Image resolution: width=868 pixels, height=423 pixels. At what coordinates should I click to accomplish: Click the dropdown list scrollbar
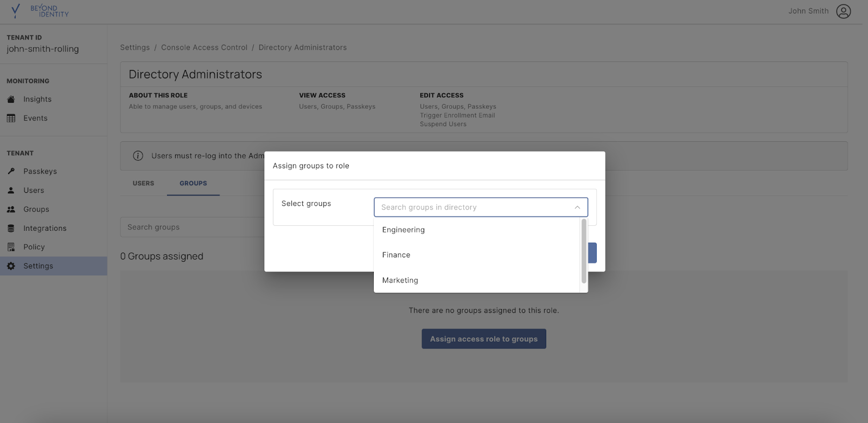(x=584, y=251)
